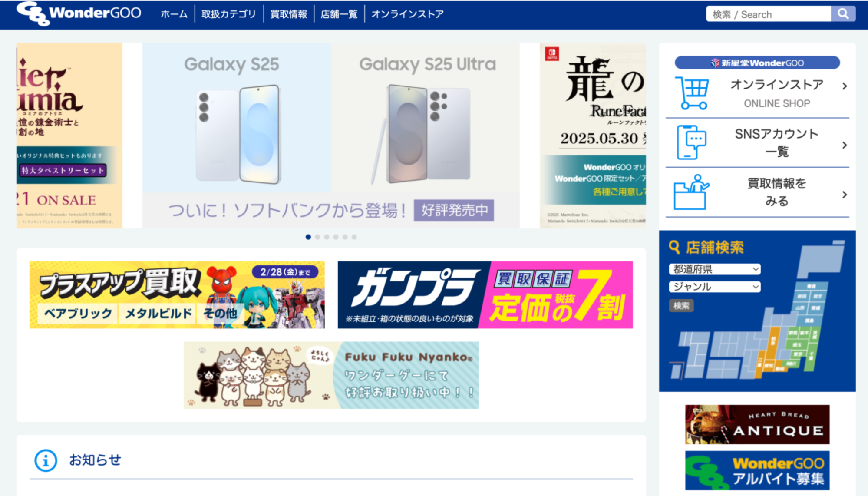Click the WonderGOO logo in header

[79, 13]
